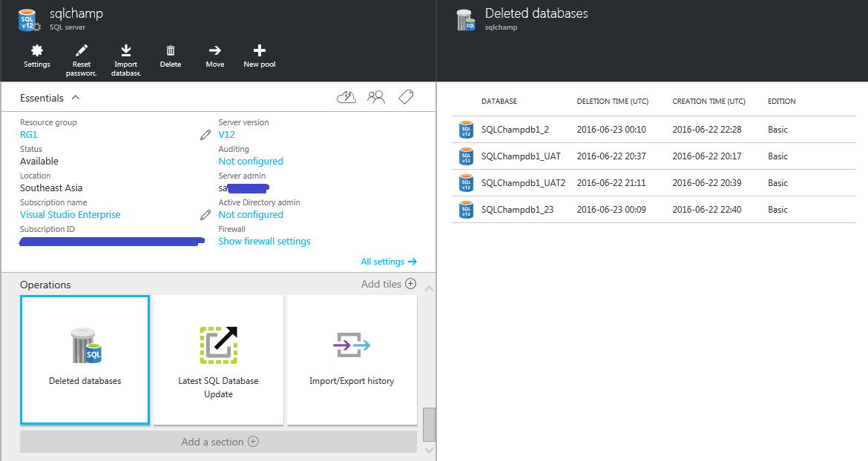Screen dimensions: 868x461
Task: Open the Latest SQL Database Update tile
Action: tap(219, 360)
